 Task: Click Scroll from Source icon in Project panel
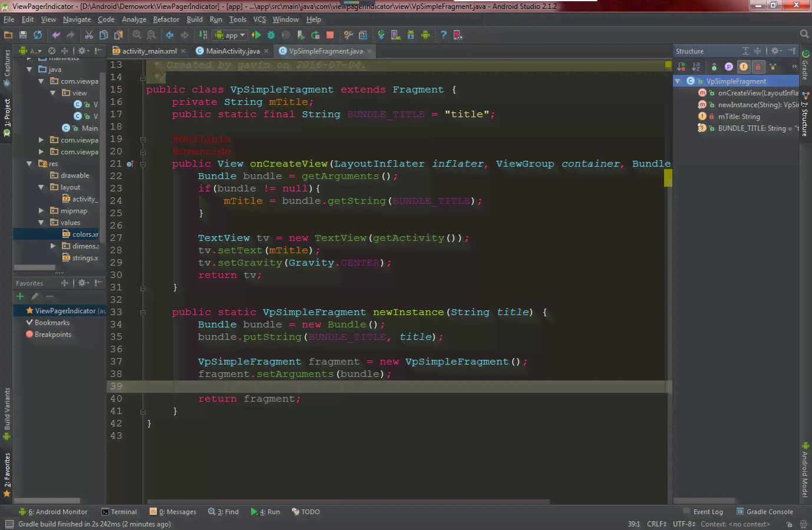point(52,51)
